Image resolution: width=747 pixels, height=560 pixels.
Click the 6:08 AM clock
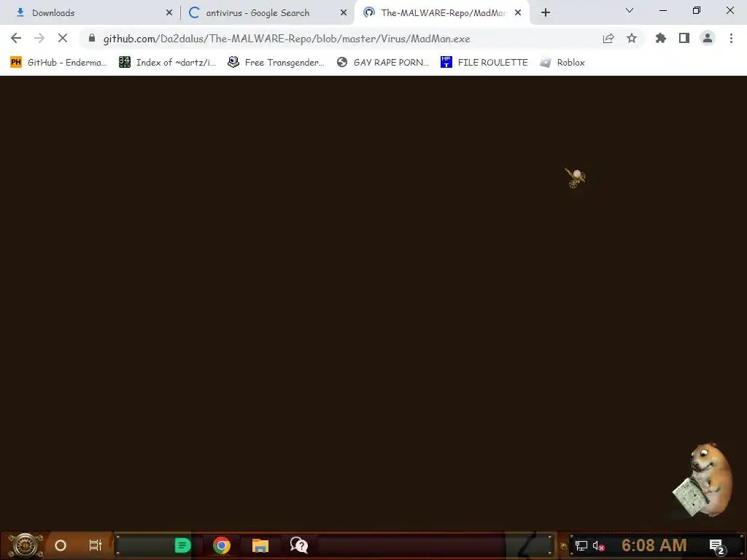(654, 545)
